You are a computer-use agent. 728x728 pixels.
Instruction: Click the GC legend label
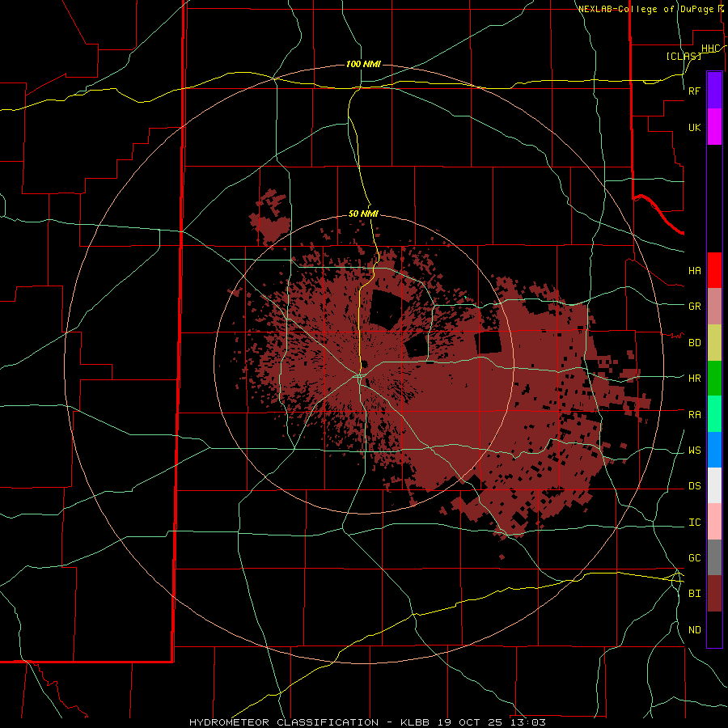click(x=694, y=558)
